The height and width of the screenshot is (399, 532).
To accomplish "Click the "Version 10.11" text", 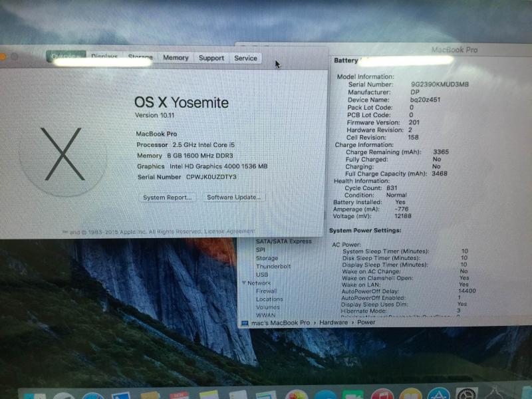I will pos(155,115).
